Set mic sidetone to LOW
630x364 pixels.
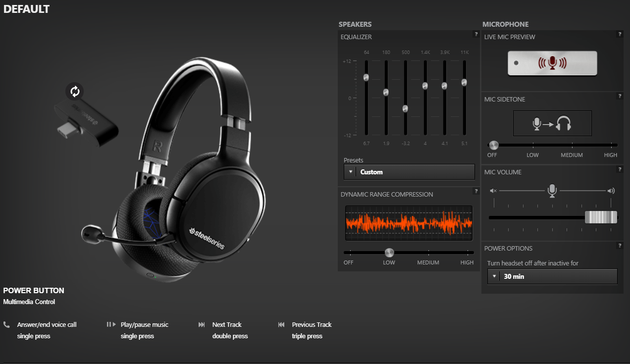[x=533, y=155]
